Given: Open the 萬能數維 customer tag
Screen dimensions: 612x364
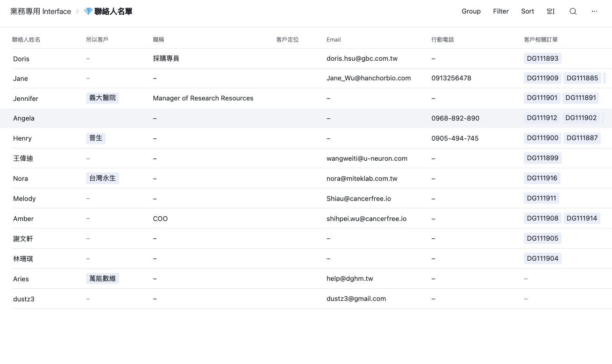Looking at the screenshot, I should tap(102, 279).
